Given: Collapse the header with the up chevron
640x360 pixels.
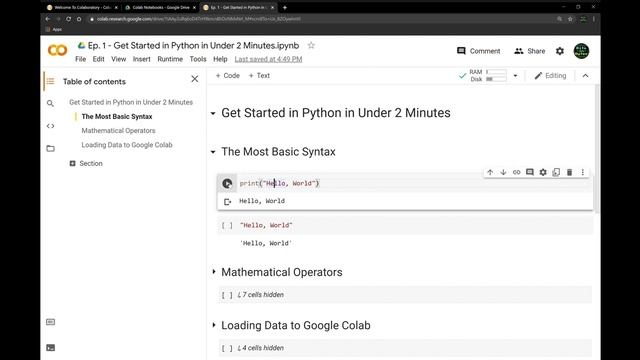Looking at the screenshot, I should click(x=585, y=76).
